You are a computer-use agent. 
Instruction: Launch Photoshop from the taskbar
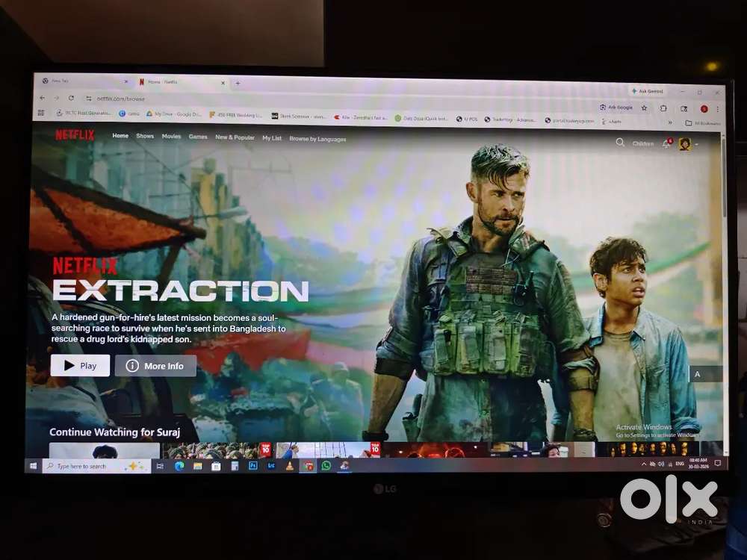252,465
